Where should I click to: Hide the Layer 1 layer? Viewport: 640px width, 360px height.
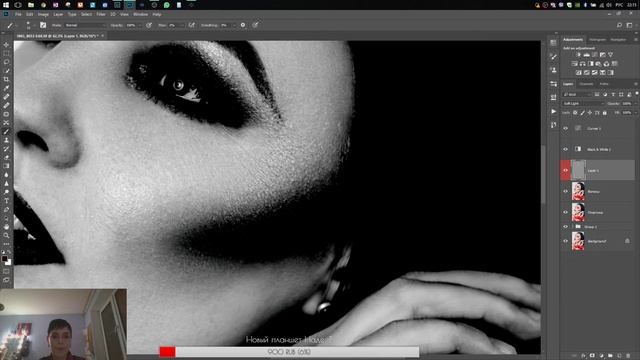(566, 170)
